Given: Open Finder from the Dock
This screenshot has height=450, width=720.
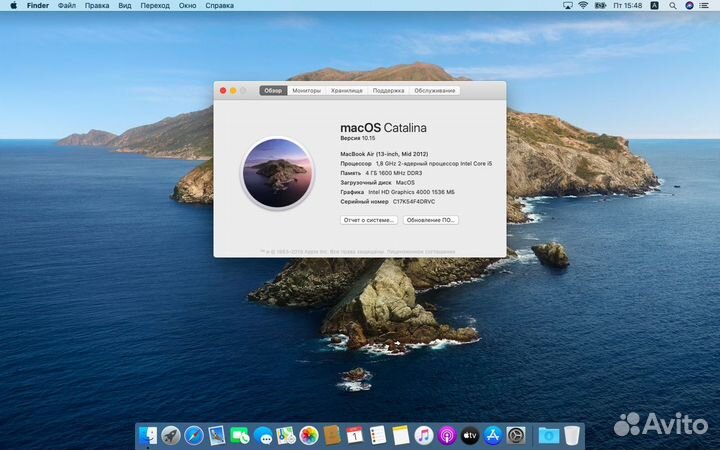Looking at the screenshot, I should pyautogui.click(x=148, y=435).
